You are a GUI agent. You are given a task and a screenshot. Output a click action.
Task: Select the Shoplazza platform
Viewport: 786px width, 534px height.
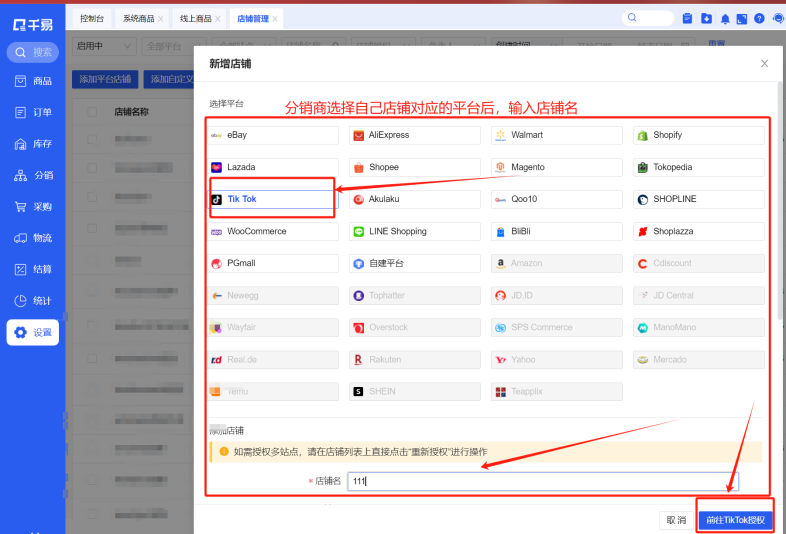click(x=699, y=231)
